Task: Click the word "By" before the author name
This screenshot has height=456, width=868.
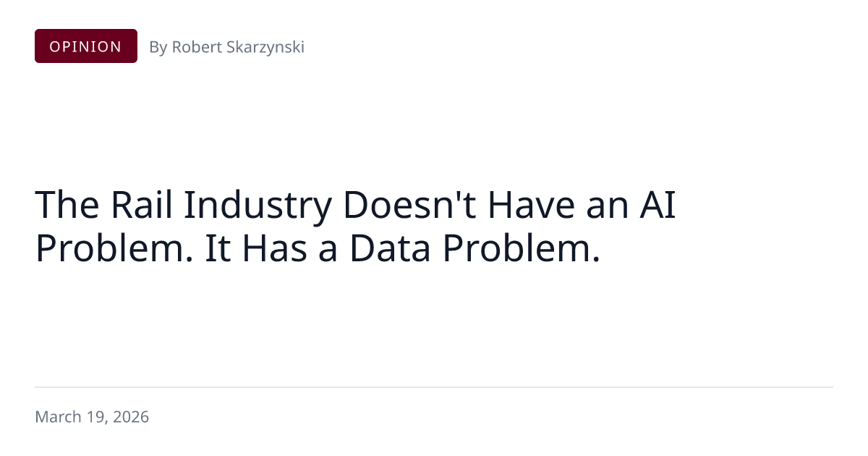Action: 158,47
